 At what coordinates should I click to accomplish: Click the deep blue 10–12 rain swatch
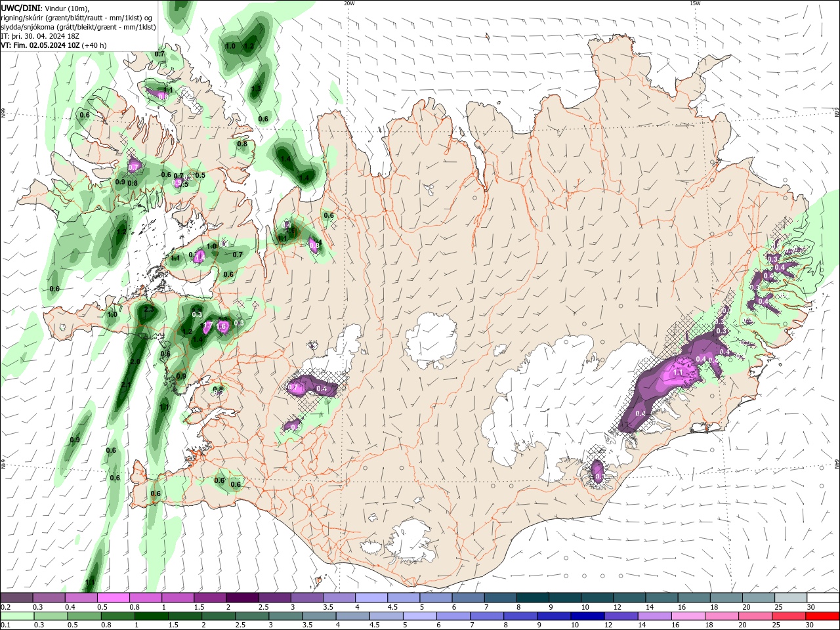[587, 616]
